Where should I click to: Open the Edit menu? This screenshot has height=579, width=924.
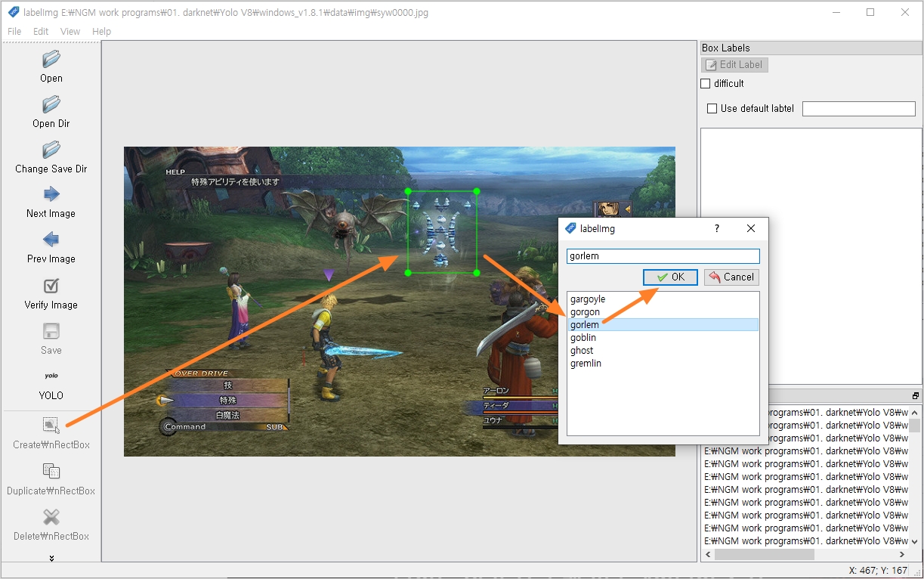click(41, 32)
